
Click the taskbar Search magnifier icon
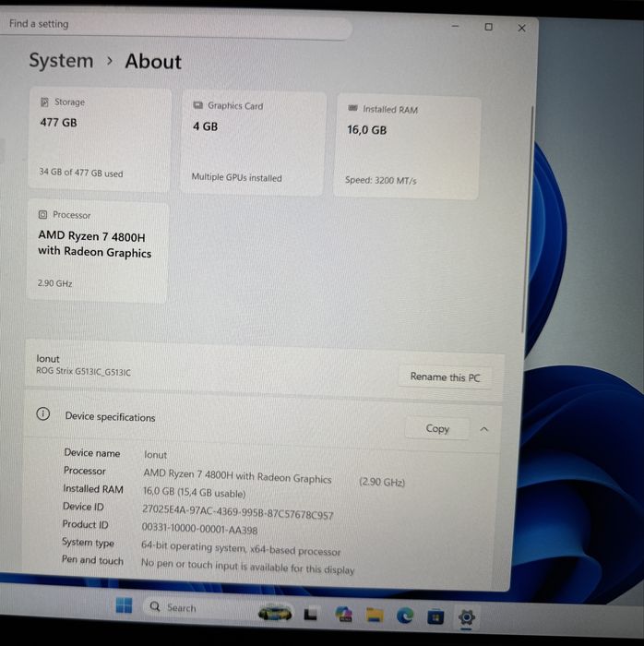point(155,606)
